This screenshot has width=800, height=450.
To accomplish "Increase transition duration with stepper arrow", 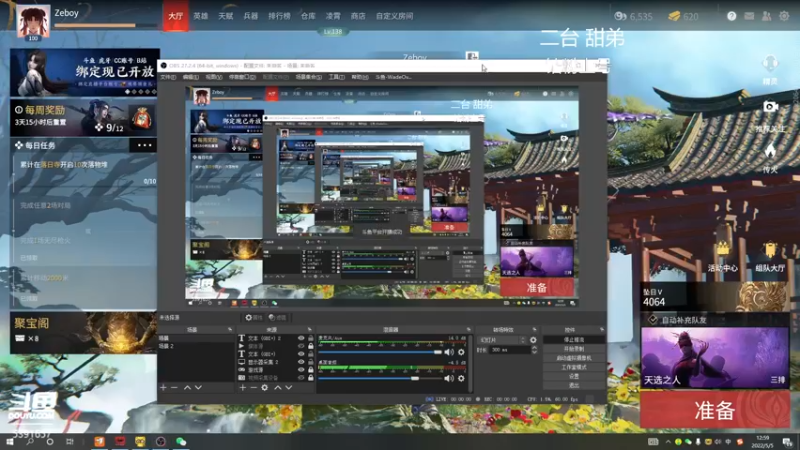I will (534, 348).
